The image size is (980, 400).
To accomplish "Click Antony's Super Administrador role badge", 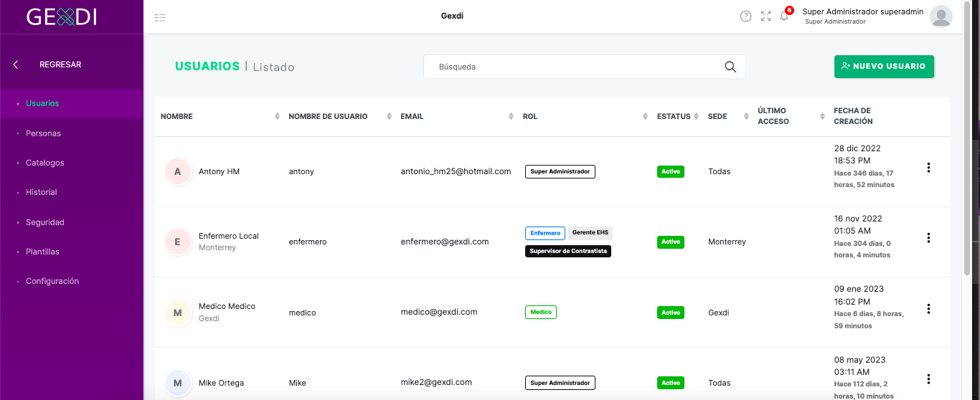I will (560, 171).
